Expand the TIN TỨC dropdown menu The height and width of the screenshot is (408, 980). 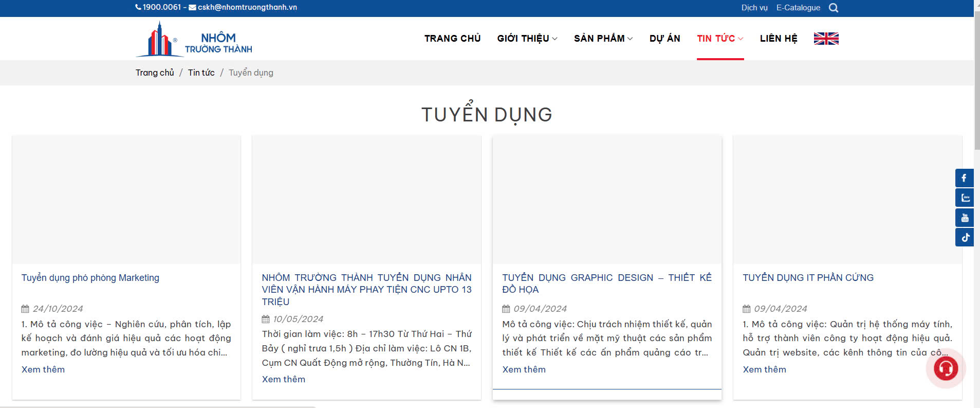720,39
